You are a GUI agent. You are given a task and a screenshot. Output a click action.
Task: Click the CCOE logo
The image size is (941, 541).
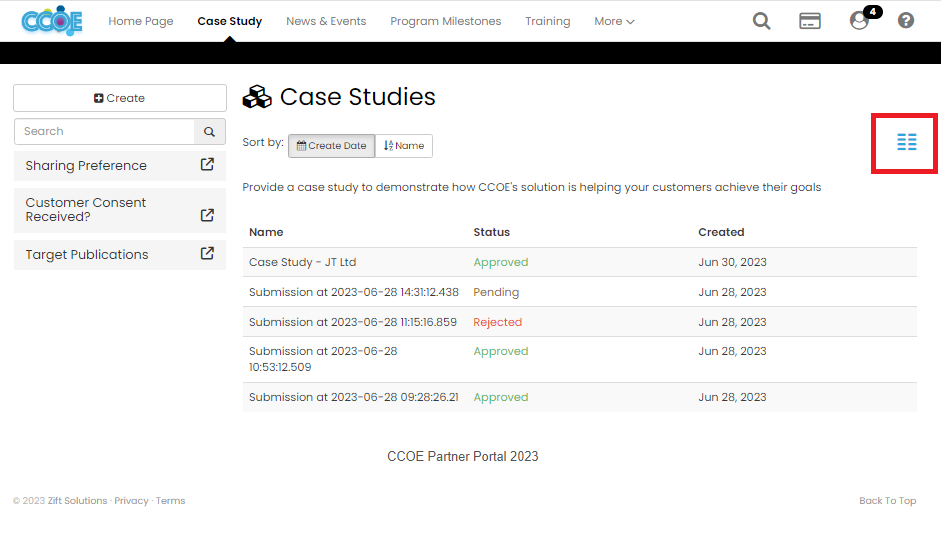[x=52, y=21]
